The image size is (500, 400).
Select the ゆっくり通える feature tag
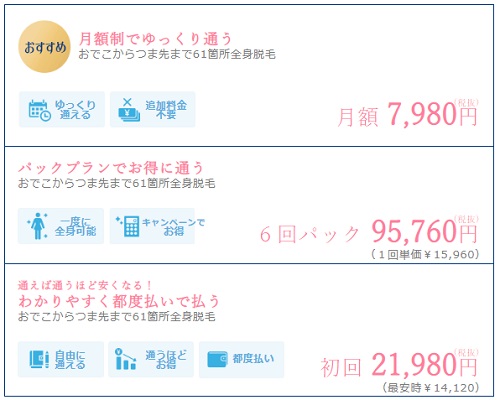(x=62, y=110)
